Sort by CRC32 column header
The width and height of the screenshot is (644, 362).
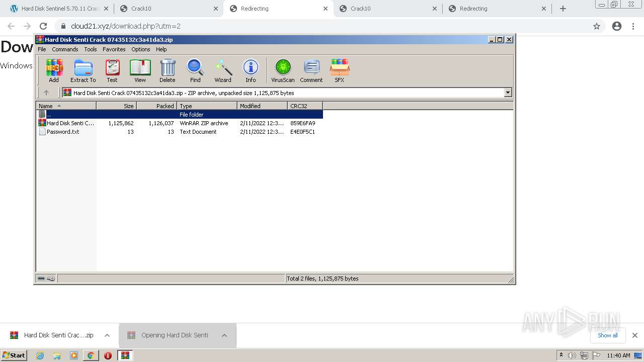point(305,106)
